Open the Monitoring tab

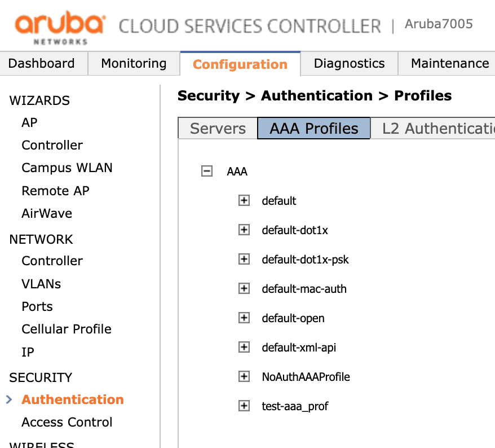(x=134, y=63)
